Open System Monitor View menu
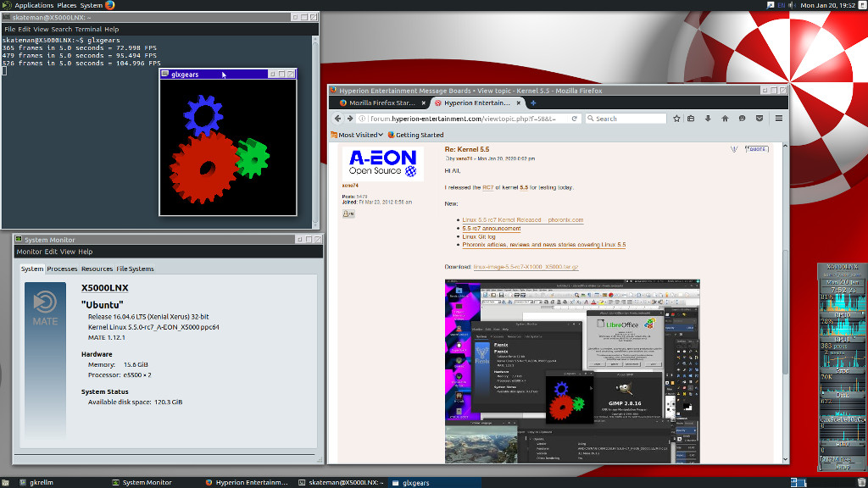This screenshot has height=488, width=868. [x=68, y=251]
